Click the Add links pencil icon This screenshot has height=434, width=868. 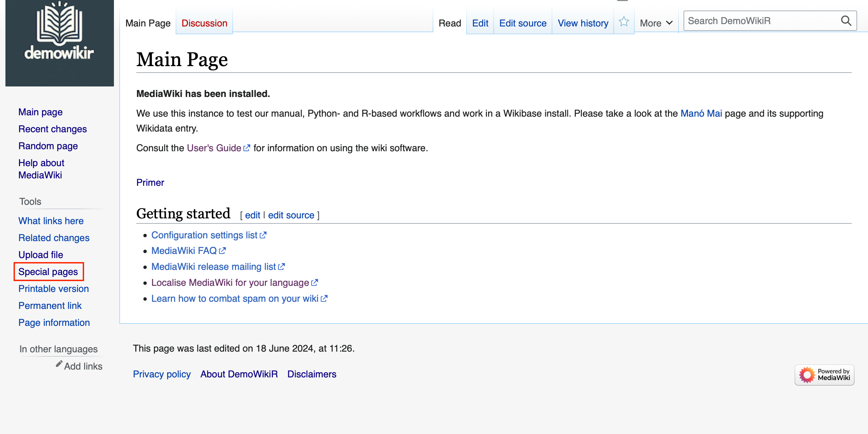tap(59, 364)
